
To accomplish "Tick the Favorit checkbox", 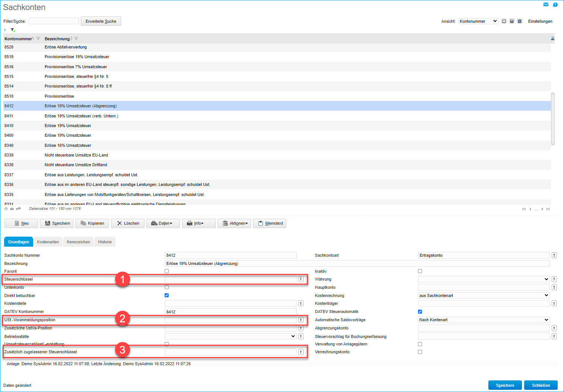I will click(167, 271).
